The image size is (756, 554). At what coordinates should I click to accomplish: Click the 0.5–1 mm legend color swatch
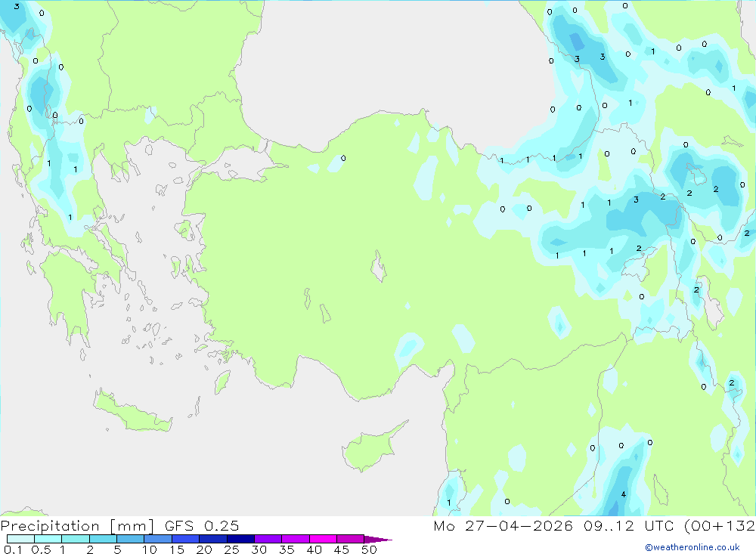[x=48, y=539]
